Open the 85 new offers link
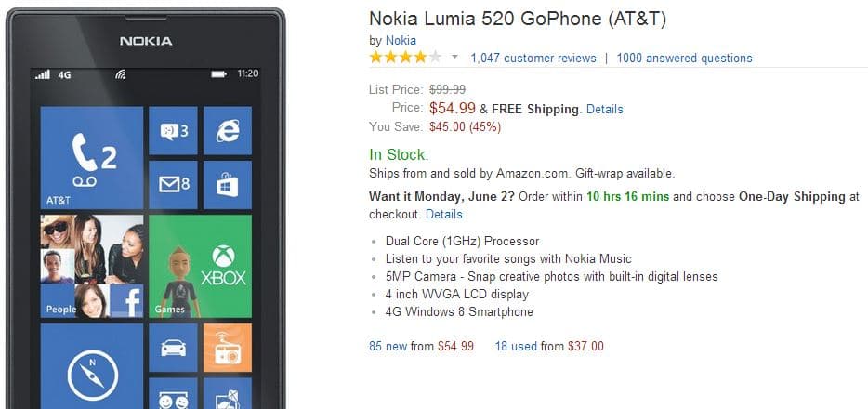The width and height of the screenshot is (868, 409). pos(388,347)
